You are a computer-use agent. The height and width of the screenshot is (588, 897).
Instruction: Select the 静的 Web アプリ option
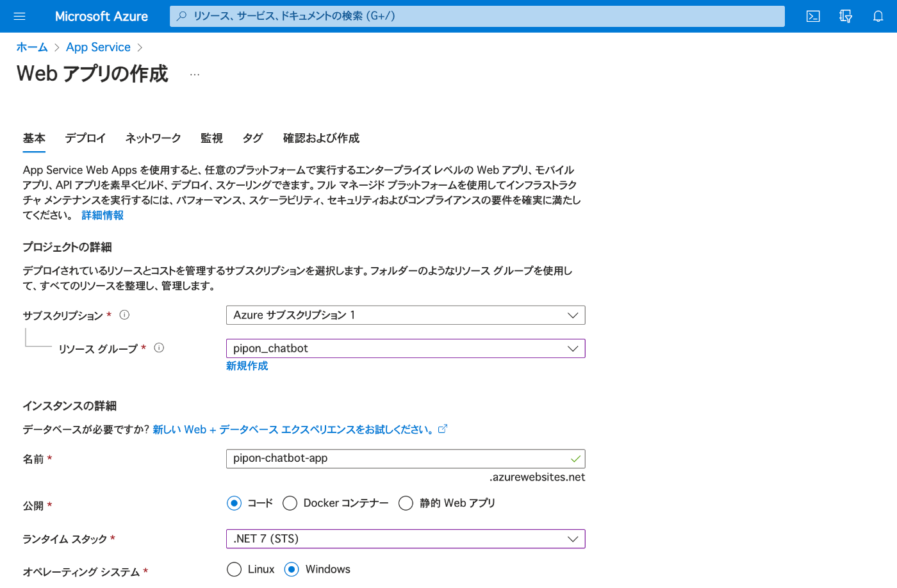406,503
